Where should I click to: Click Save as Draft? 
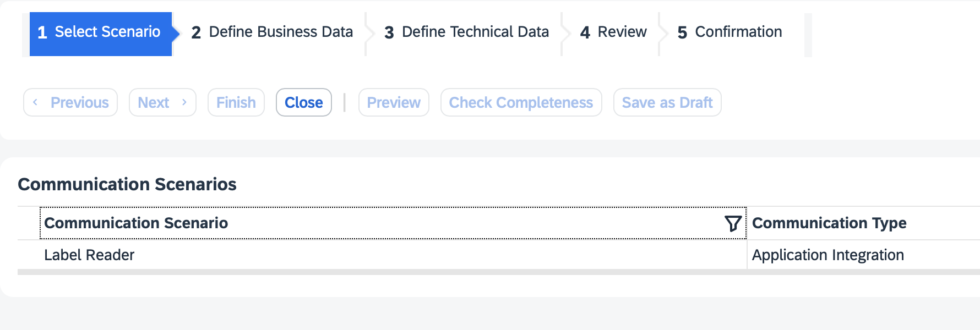coord(667,103)
